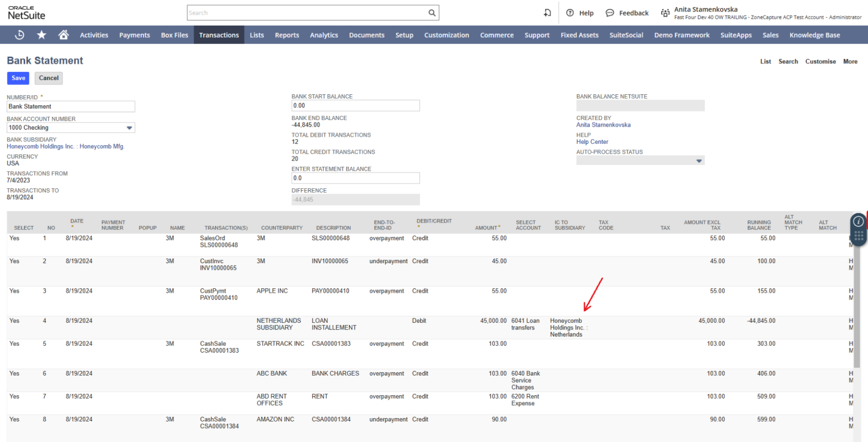The image size is (868, 442).
Task: Open the Bank Account Number dropdown
Action: pos(129,128)
